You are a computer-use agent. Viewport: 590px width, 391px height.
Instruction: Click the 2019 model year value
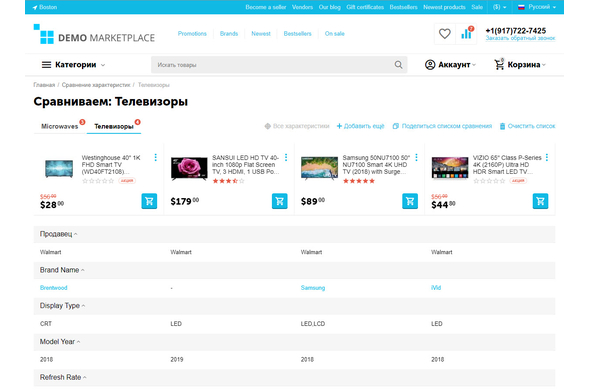(x=176, y=359)
